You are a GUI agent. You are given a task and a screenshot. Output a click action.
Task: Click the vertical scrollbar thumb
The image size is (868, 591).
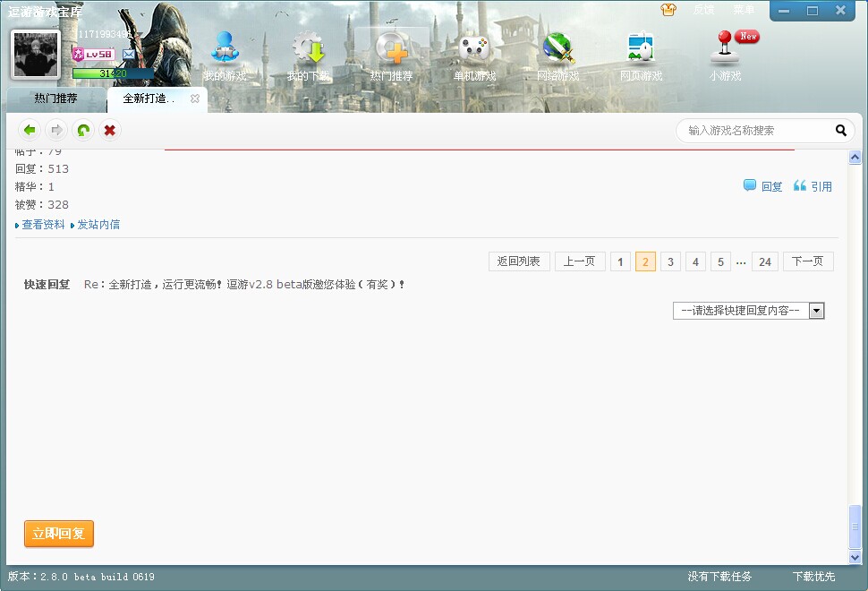[x=855, y=526]
